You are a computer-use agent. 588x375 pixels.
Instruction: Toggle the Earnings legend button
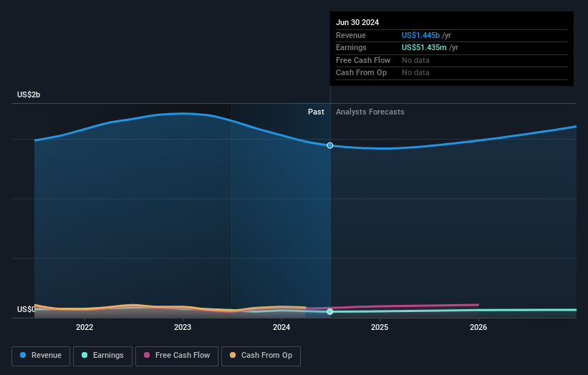(x=102, y=356)
